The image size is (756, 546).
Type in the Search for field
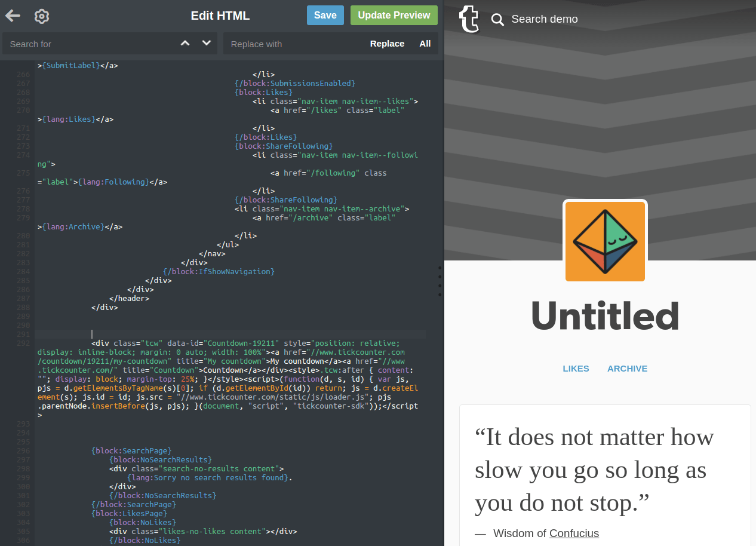90,44
